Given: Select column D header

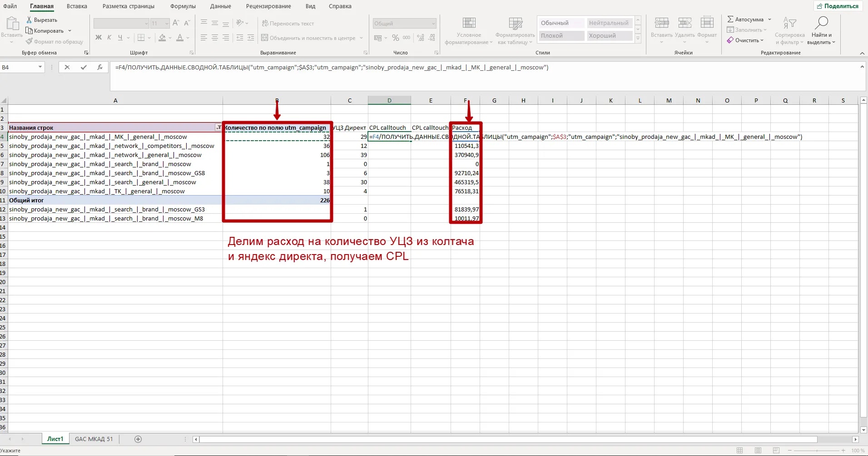Looking at the screenshot, I should click(389, 100).
